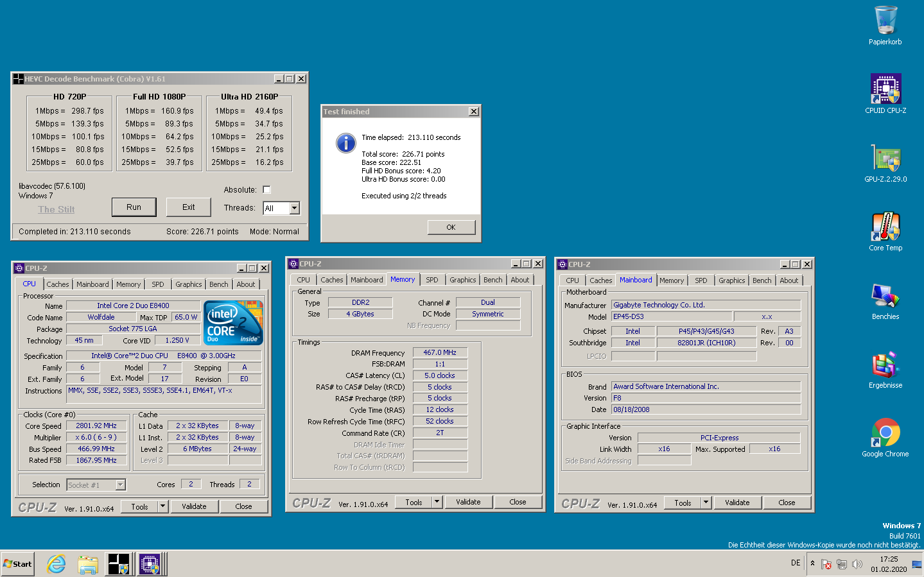Click Validate in middle CPU-Z window

[468, 502]
